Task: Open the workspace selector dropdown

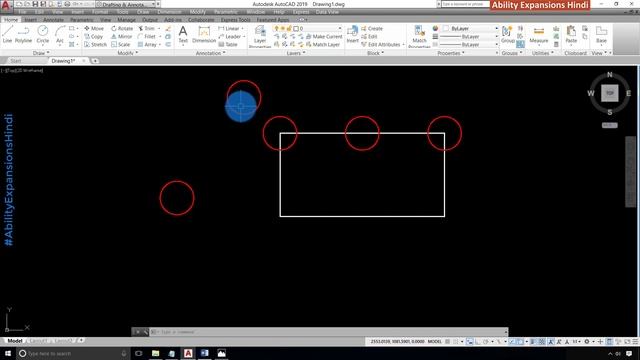Action: [x=126, y=4]
